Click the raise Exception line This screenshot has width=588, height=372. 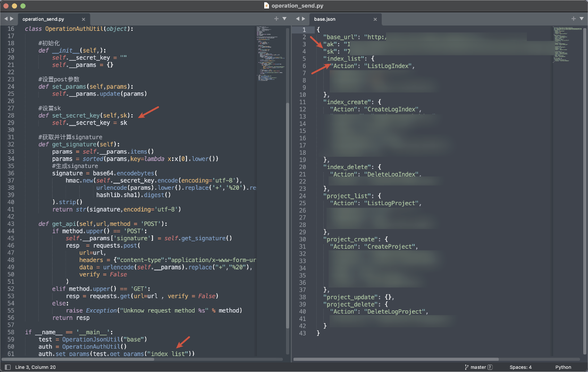[x=154, y=310]
